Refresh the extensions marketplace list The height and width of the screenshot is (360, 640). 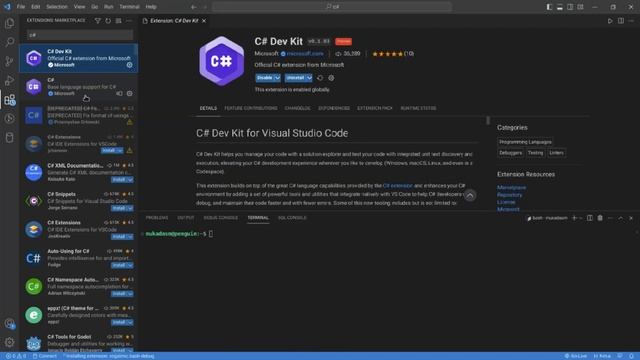coord(108,20)
